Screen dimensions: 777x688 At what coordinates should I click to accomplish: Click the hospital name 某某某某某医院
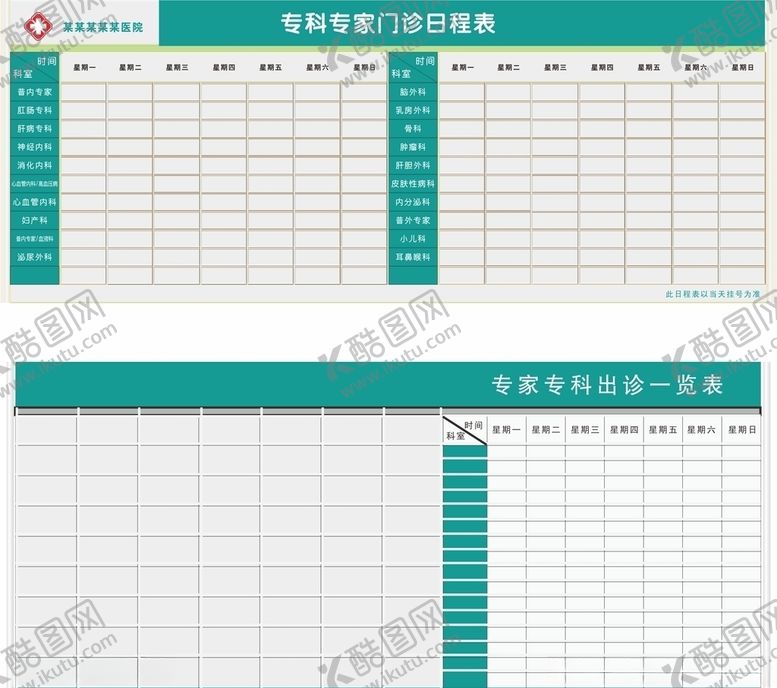click(103, 27)
